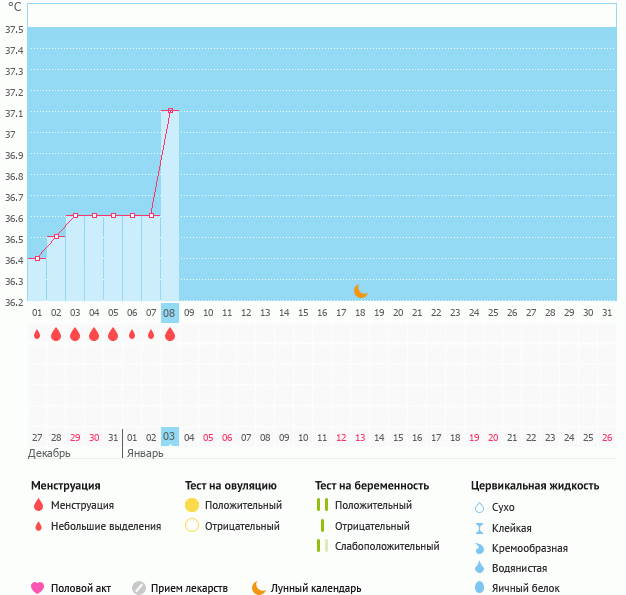The height and width of the screenshot is (595, 626).
Task: Select the highlighted date 03 in January
Action: pyautogui.click(x=170, y=437)
